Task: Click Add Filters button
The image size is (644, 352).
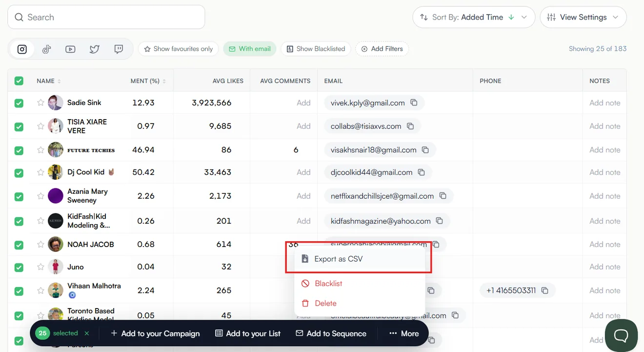Action: [x=382, y=49]
